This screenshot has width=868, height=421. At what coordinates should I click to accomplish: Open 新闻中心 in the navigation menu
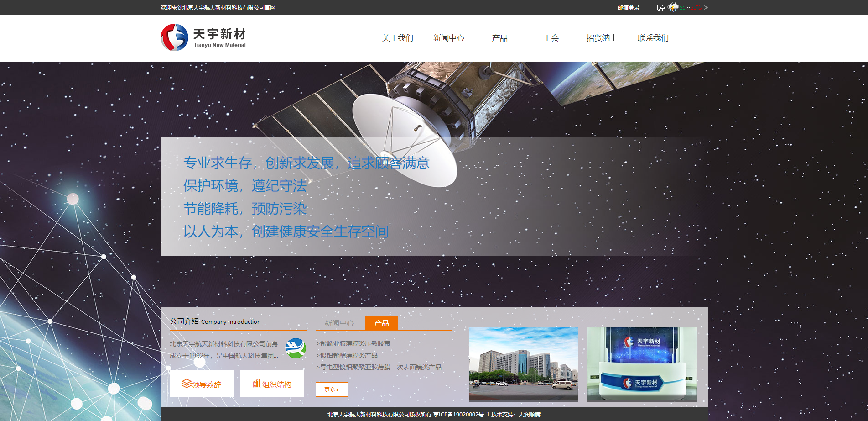point(449,38)
